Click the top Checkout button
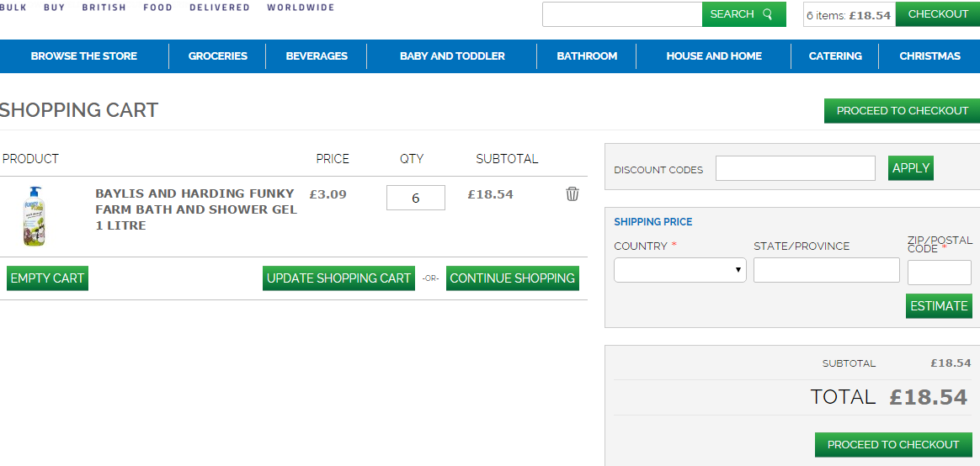Image resolution: width=980 pixels, height=466 pixels. [x=938, y=14]
